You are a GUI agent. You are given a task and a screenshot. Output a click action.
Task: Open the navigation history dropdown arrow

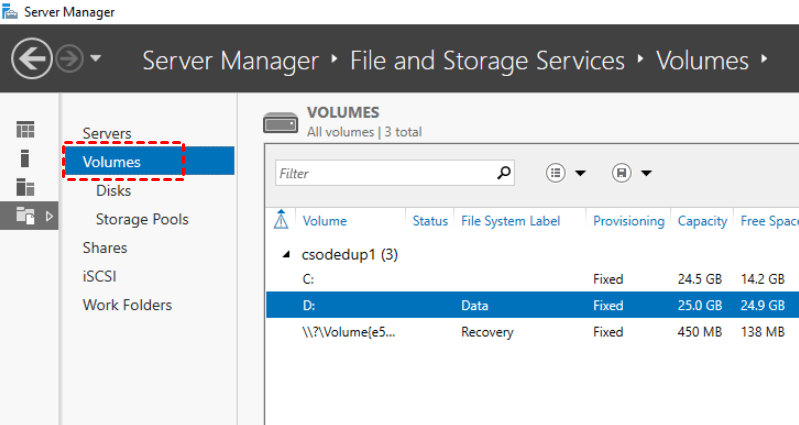(x=95, y=59)
